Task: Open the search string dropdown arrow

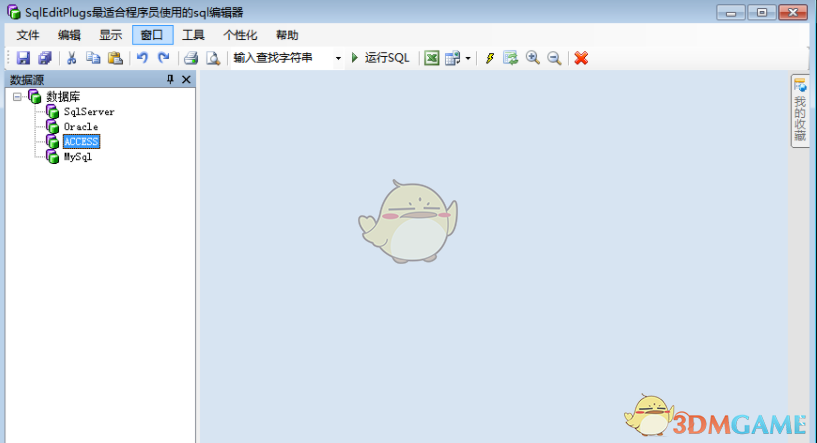Action: 338,58
